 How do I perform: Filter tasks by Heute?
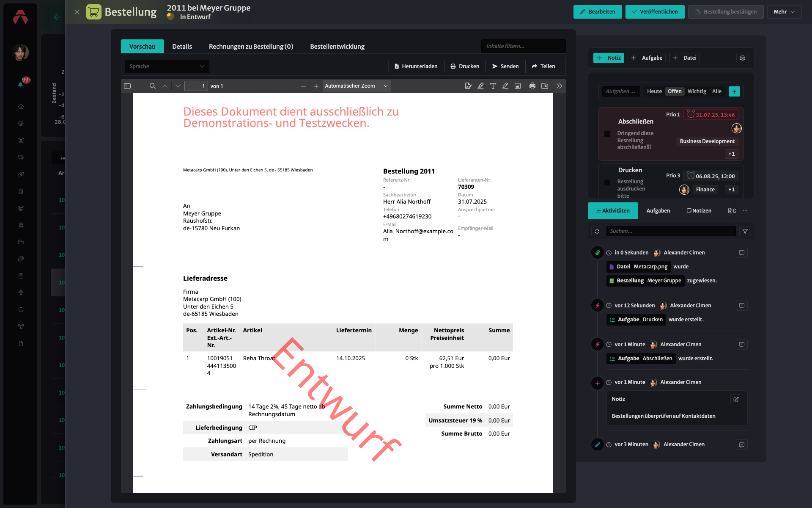point(654,91)
